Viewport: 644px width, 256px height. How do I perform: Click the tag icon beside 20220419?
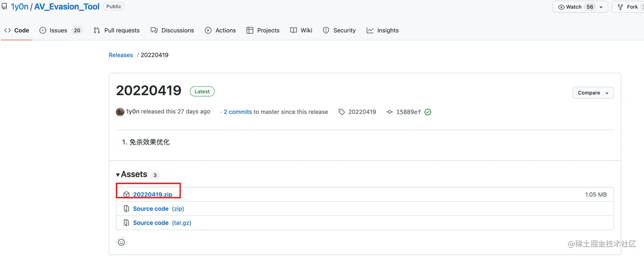[342, 112]
